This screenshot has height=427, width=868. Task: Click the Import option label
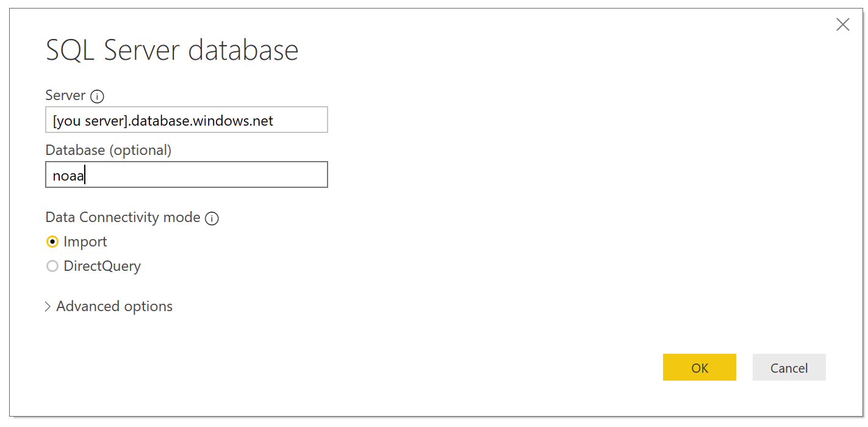point(85,242)
